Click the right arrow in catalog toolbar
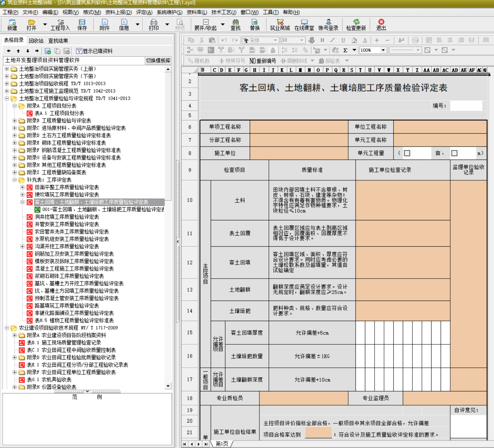494x448 pixels. pyautogui.click(x=37, y=51)
